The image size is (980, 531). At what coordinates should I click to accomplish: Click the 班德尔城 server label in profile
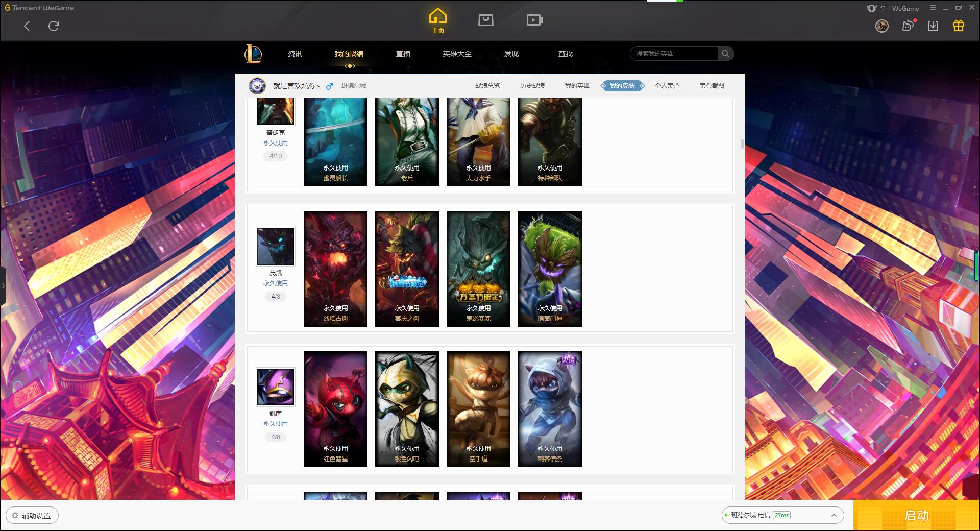pyautogui.click(x=354, y=86)
